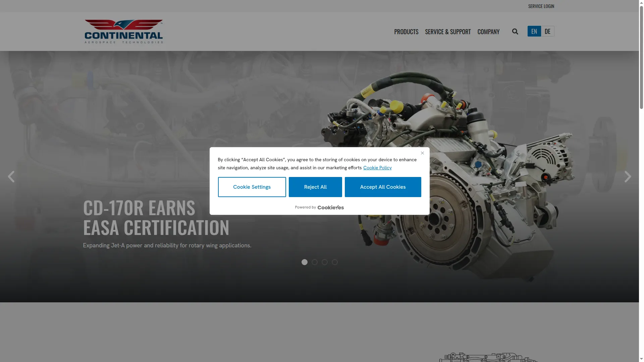Accept All Cookies
644x362 pixels.
click(x=383, y=187)
